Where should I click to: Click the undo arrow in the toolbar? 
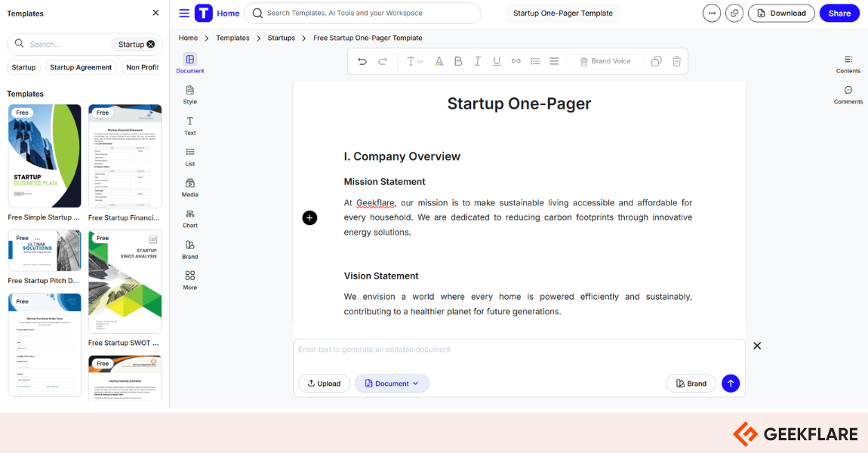362,61
